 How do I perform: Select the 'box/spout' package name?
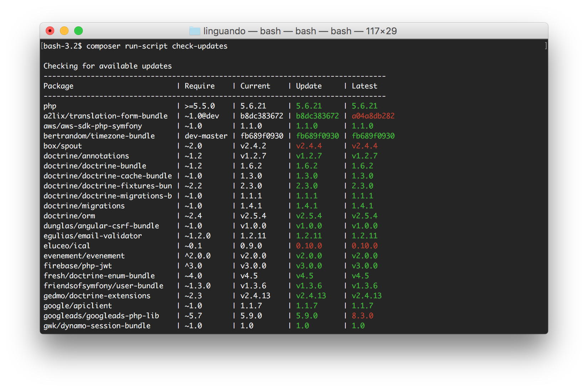coord(63,146)
